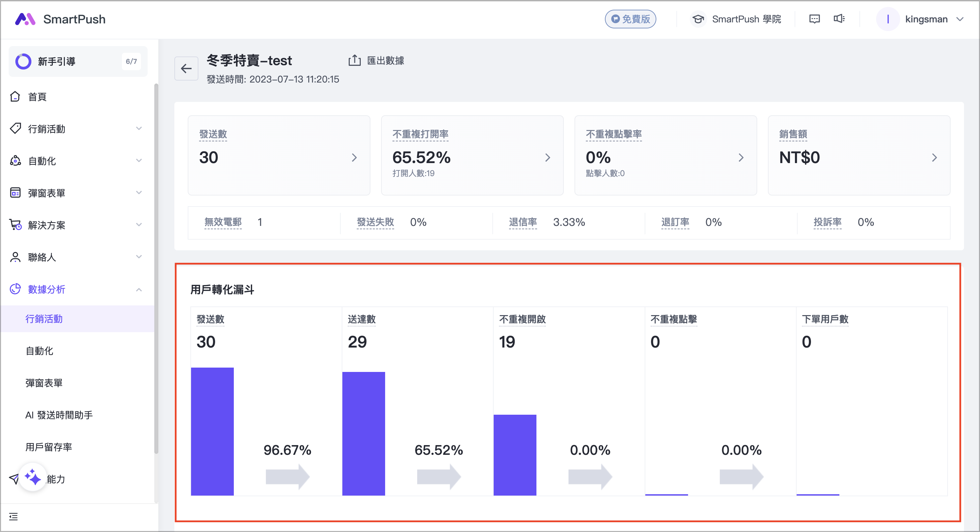Click the SmartPush logo icon
Image resolution: width=980 pixels, height=532 pixels.
click(x=25, y=19)
